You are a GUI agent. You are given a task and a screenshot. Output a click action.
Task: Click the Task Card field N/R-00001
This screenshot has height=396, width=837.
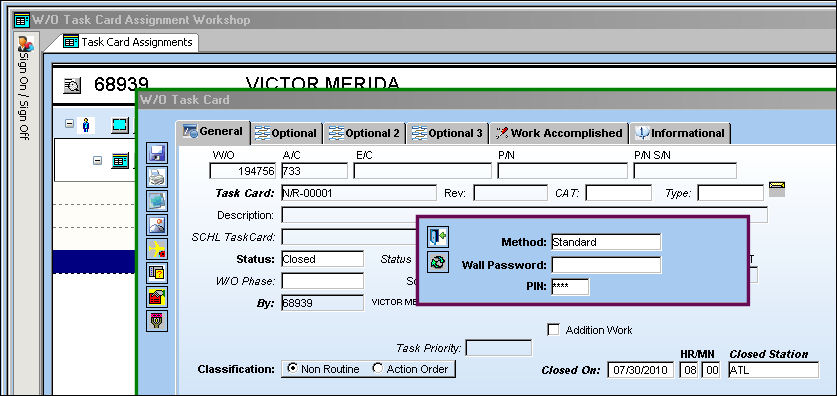tap(359, 193)
